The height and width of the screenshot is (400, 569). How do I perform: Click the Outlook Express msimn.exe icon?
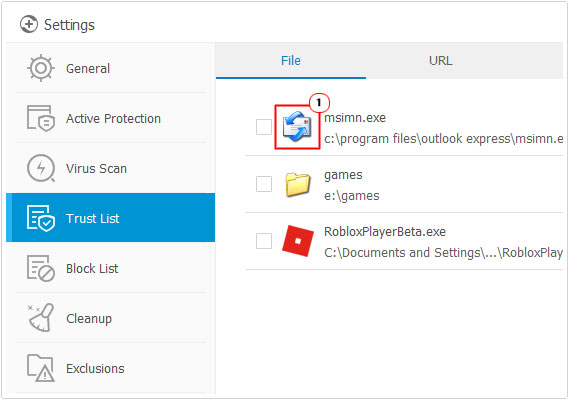pyautogui.click(x=297, y=127)
